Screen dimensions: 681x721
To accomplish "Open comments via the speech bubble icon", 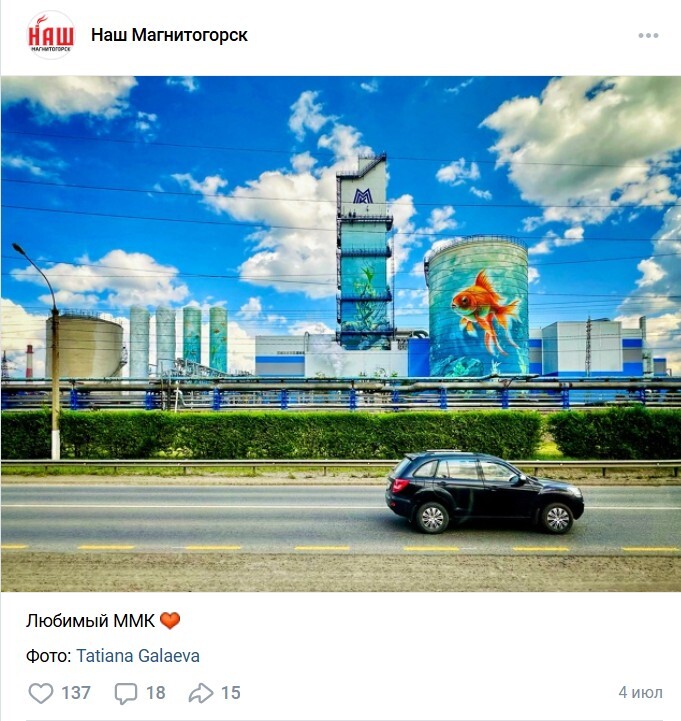I will (x=126, y=693).
